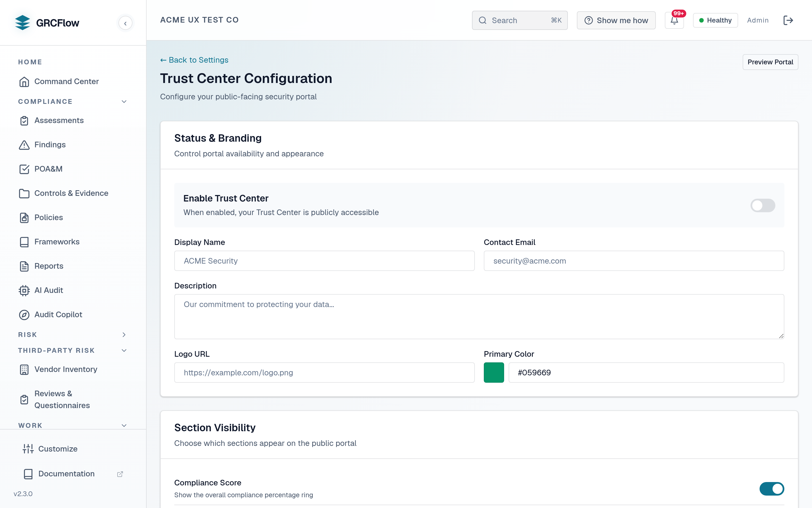The image size is (812, 508).
Task: Click the Audit Copilot compass icon
Action: [x=24, y=314]
